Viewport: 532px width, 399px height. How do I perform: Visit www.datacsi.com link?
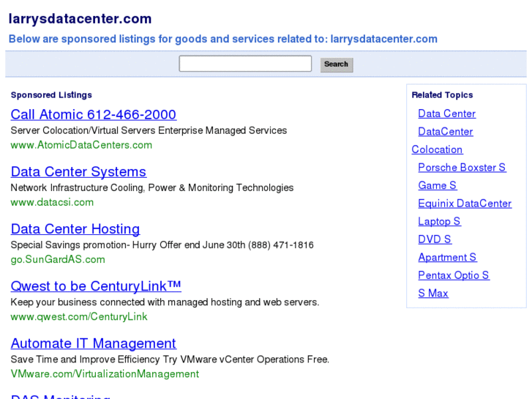tap(52, 202)
